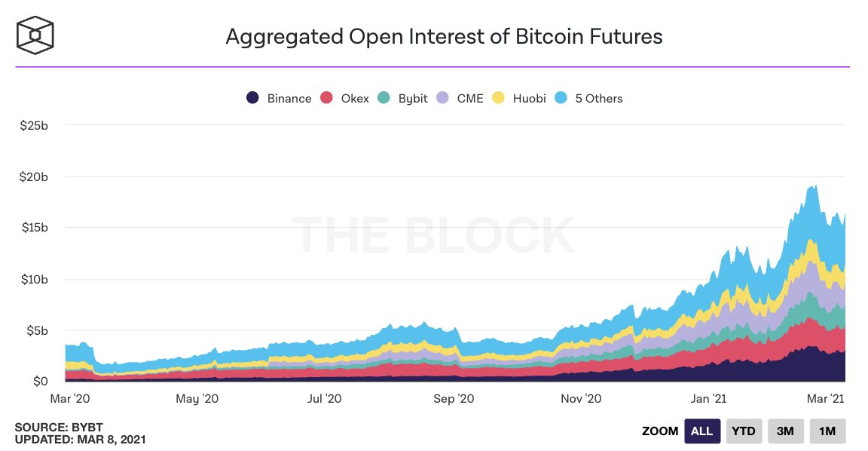
Task: Hide the Binance series via its label
Action: tap(289, 98)
